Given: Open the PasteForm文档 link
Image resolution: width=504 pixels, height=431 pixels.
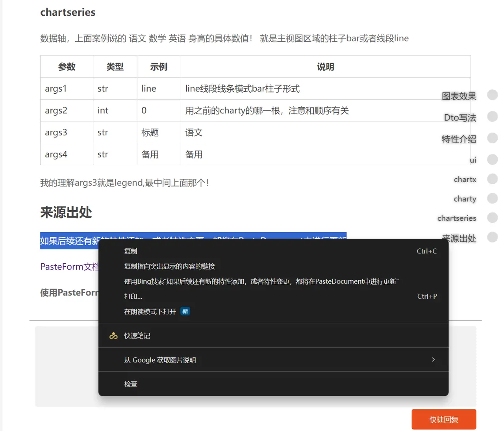Looking at the screenshot, I should pos(70,267).
